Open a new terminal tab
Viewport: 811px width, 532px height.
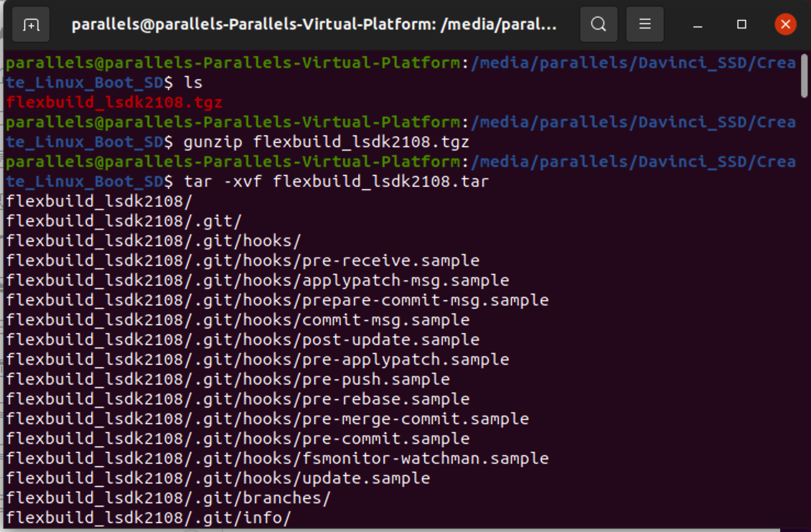[x=31, y=25]
